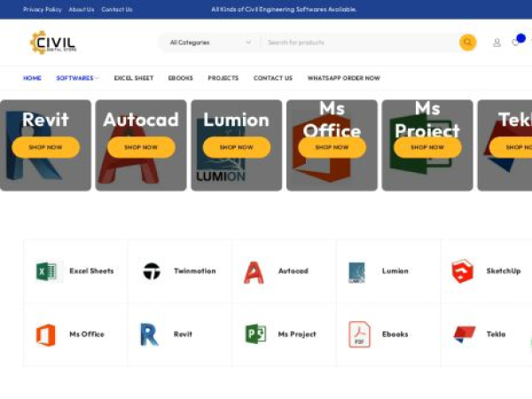Screen dimensions: 532x399
Task: Open Contact Us link in the top bar
Action: pos(117,10)
